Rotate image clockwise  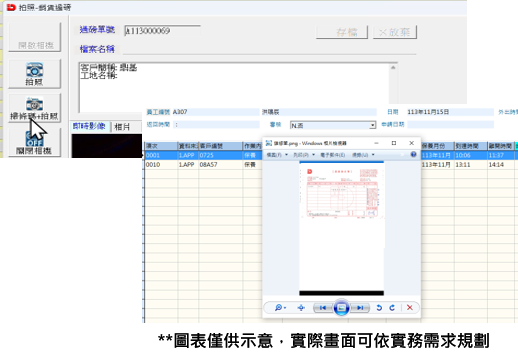click(x=392, y=308)
